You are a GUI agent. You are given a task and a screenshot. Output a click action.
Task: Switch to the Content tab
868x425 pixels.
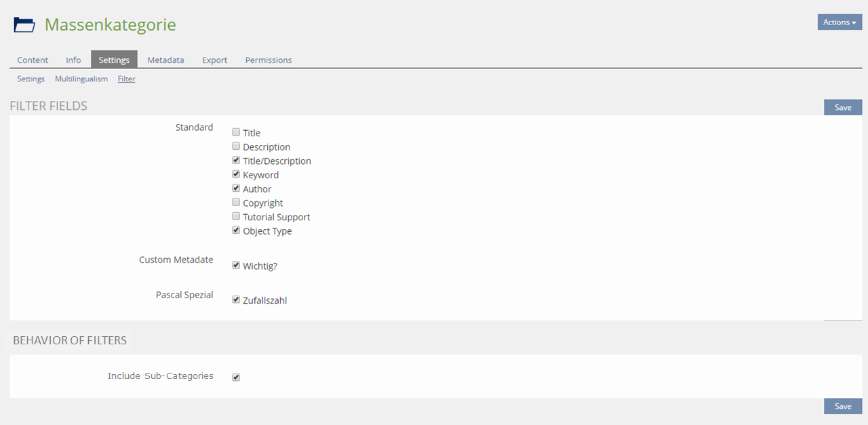click(x=33, y=60)
